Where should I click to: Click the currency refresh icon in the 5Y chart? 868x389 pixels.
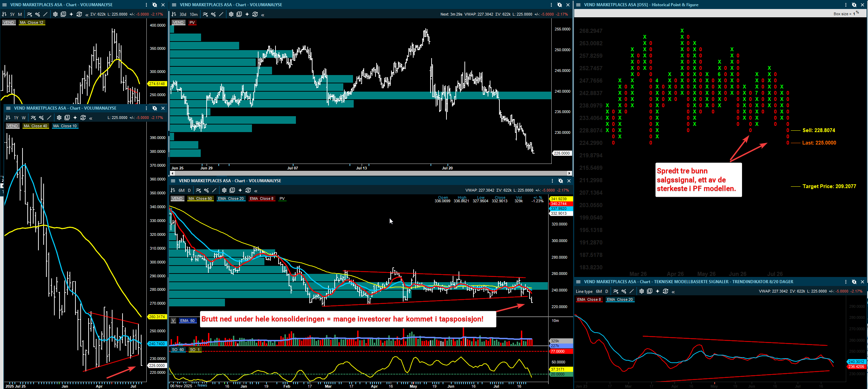(79, 14)
